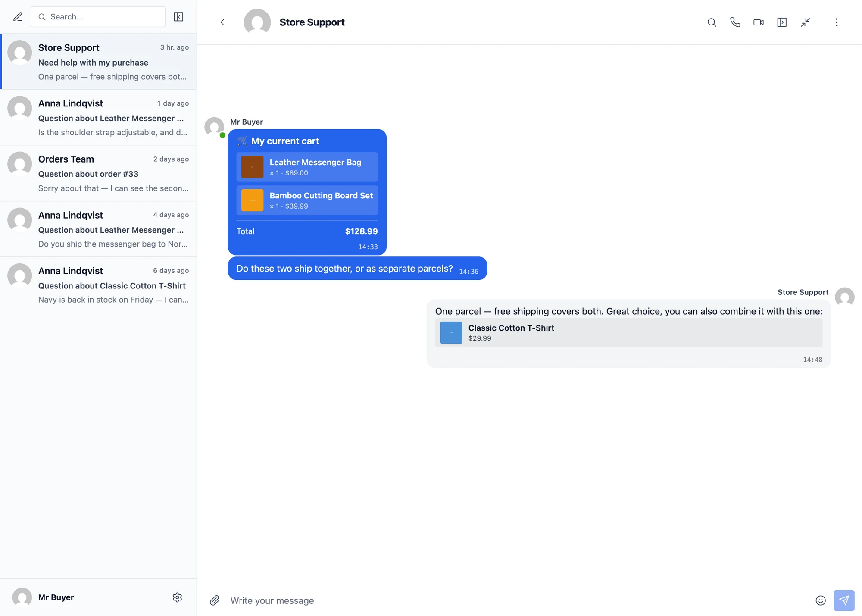Toggle the right side details panel
This screenshot has width=862, height=616.
[782, 22]
